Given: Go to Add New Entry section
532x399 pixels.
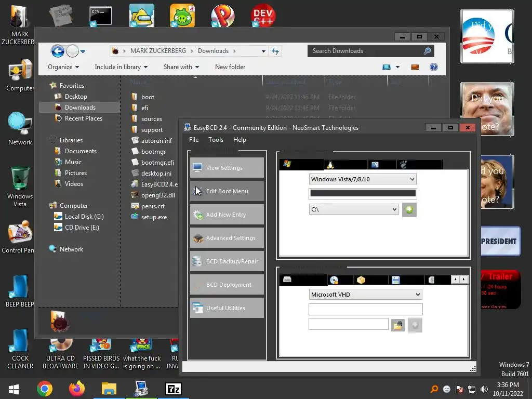Looking at the screenshot, I should pos(227,215).
